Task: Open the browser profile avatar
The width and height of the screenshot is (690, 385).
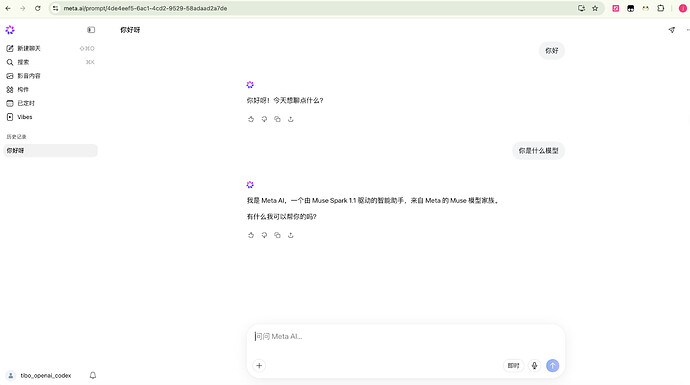Action: coord(683,8)
